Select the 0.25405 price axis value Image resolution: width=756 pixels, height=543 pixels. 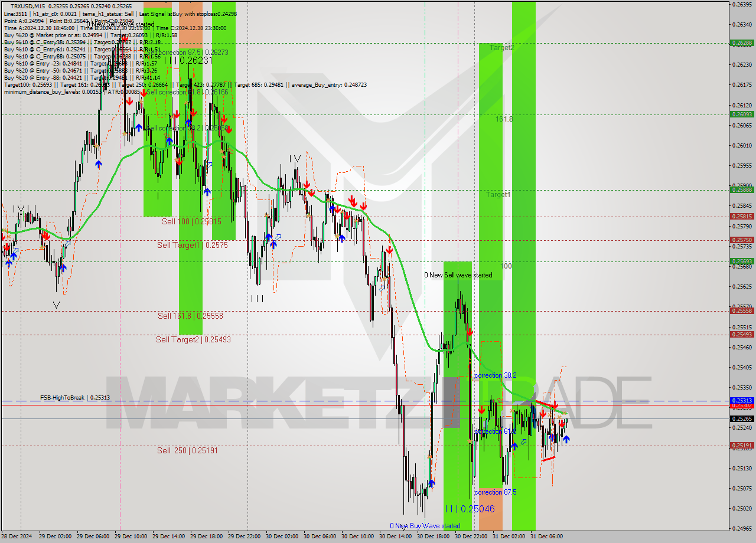tap(742, 367)
